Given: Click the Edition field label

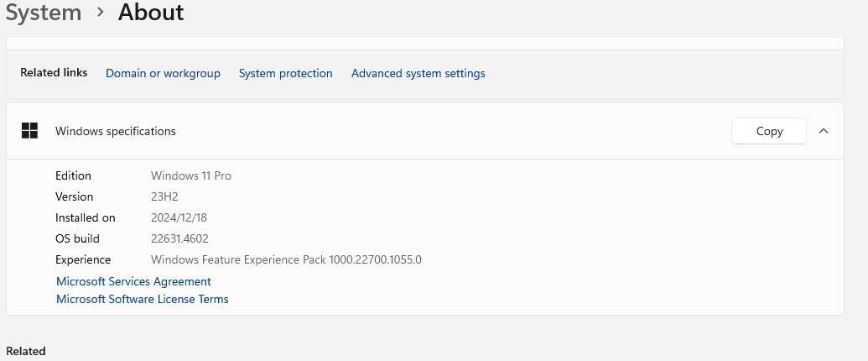Looking at the screenshot, I should tap(73, 176).
